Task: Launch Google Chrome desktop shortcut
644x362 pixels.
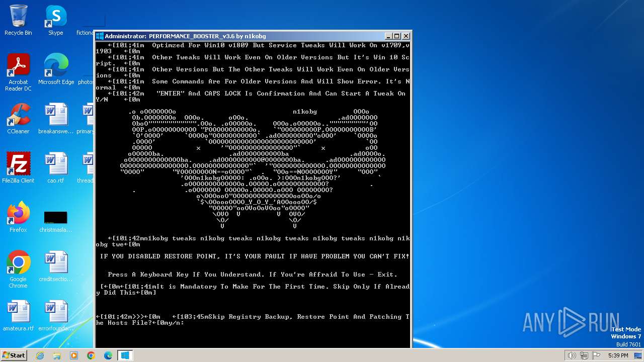Action: (18, 269)
